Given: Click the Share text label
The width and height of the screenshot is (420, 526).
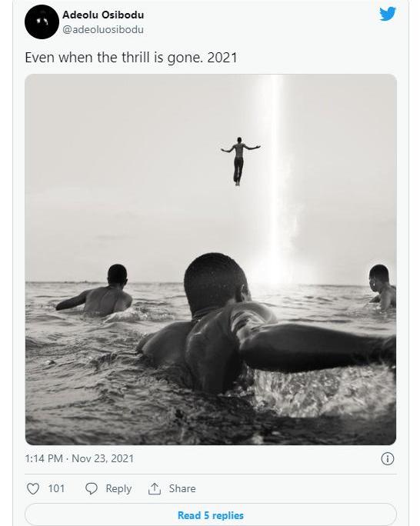Looking at the screenshot, I should [182, 488].
